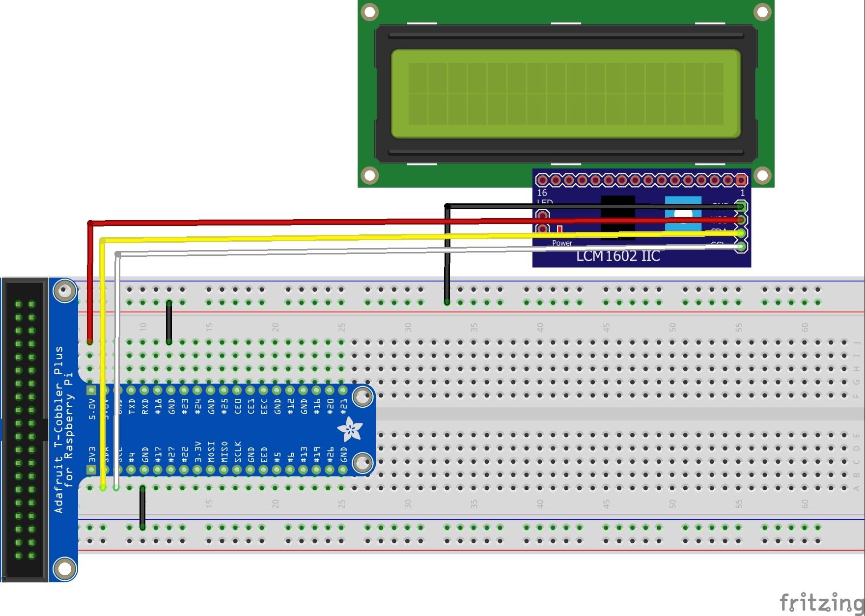Screen dimensions: 865x616
Task: Click the #18 label on the T-Cobbler
Action: click(x=158, y=406)
